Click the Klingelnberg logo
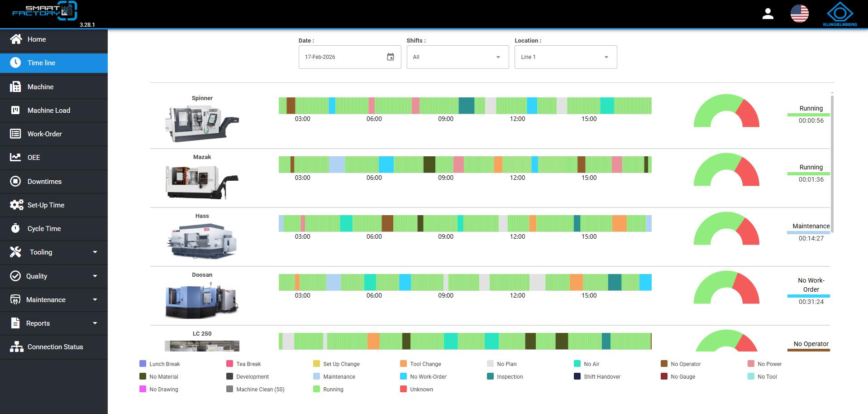This screenshot has width=868, height=414. pos(840,14)
